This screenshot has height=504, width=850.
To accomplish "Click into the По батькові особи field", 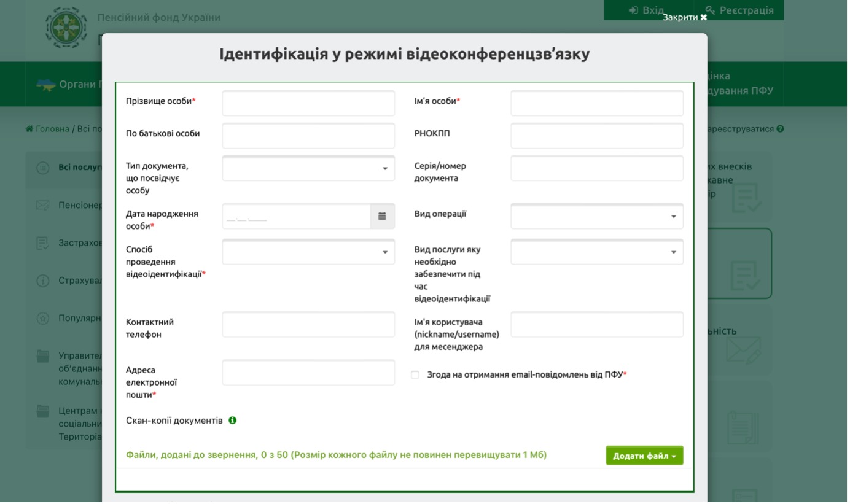I will coord(310,136).
